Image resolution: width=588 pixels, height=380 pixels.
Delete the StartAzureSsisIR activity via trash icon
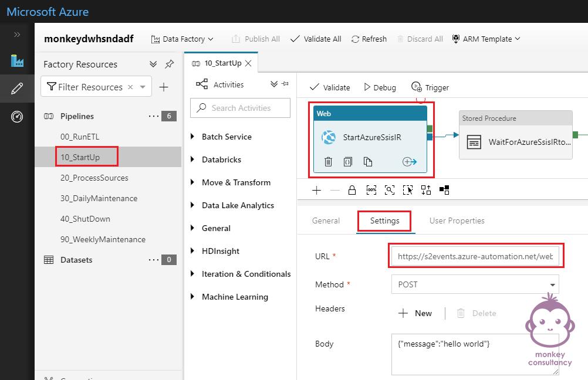tap(329, 162)
